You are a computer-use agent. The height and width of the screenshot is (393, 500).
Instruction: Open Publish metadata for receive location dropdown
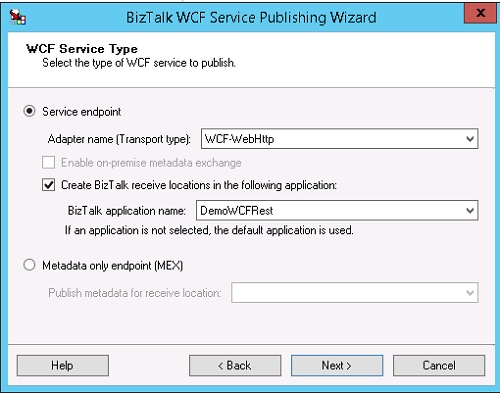pyautogui.click(x=355, y=293)
